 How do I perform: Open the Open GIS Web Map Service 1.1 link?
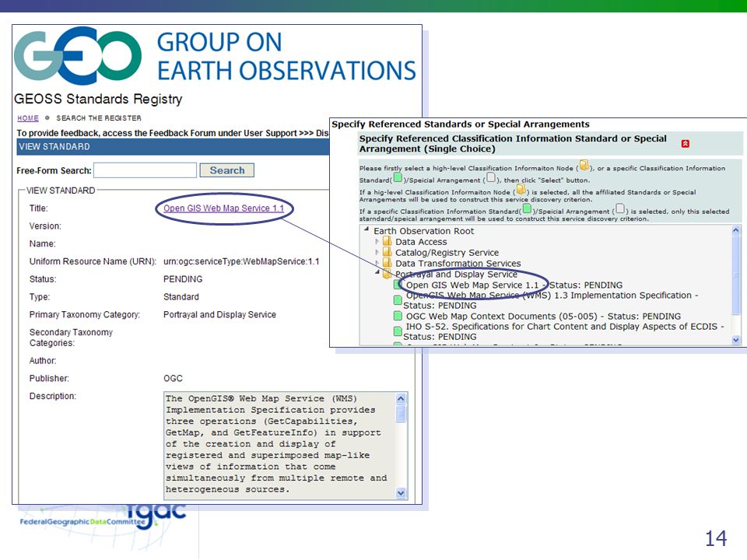pyautogui.click(x=223, y=208)
